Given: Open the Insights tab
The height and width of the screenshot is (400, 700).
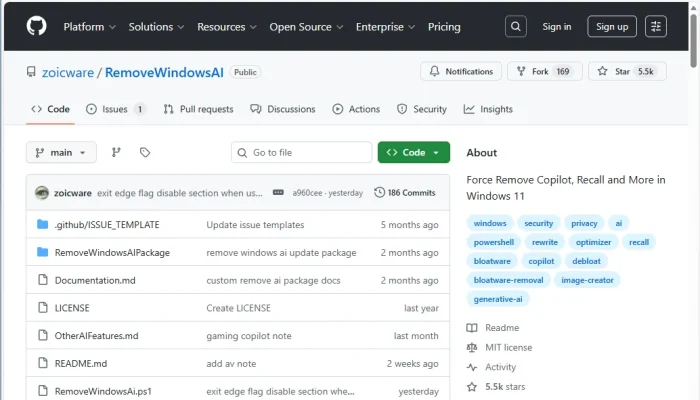Looking at the screenshot, I should (488, 109).
